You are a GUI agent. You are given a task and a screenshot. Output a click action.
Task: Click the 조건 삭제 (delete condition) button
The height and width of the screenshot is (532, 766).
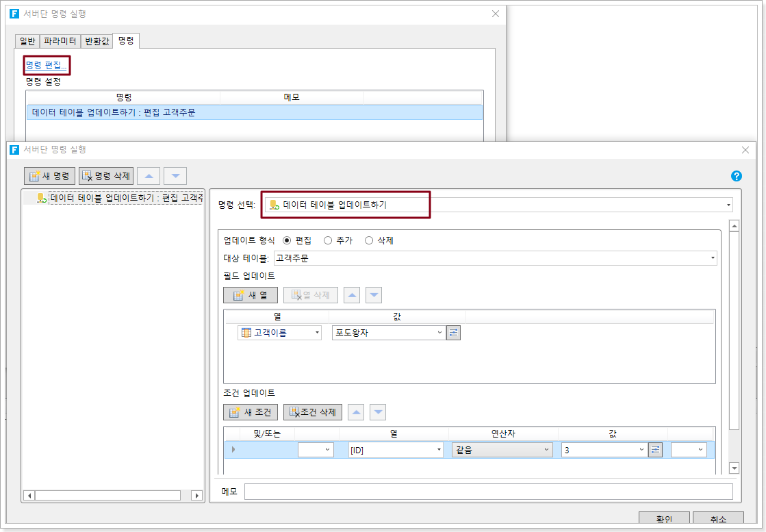click(x=312, y=412)
